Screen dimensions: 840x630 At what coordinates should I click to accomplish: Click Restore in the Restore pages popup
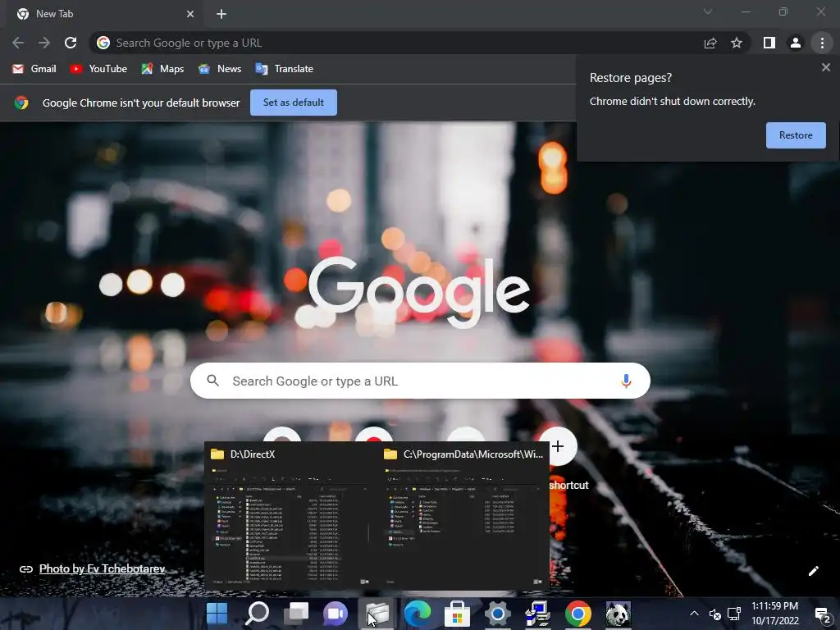click(796, 135)
